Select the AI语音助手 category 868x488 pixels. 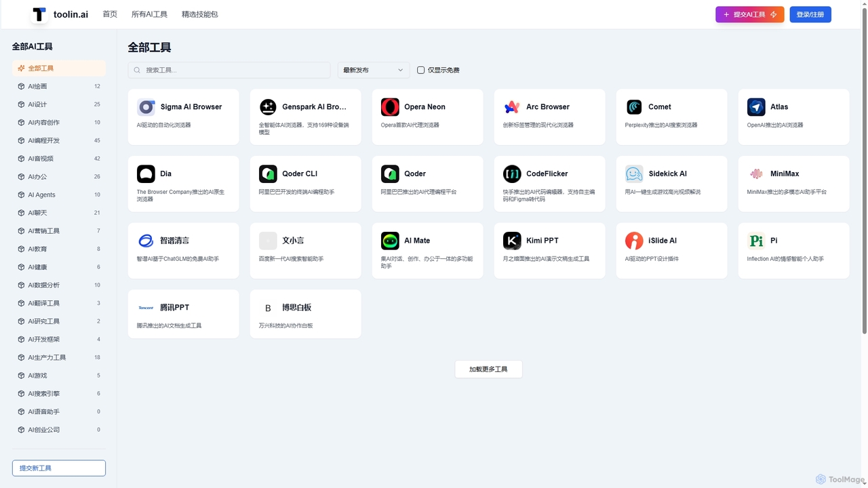coord(58,411)
